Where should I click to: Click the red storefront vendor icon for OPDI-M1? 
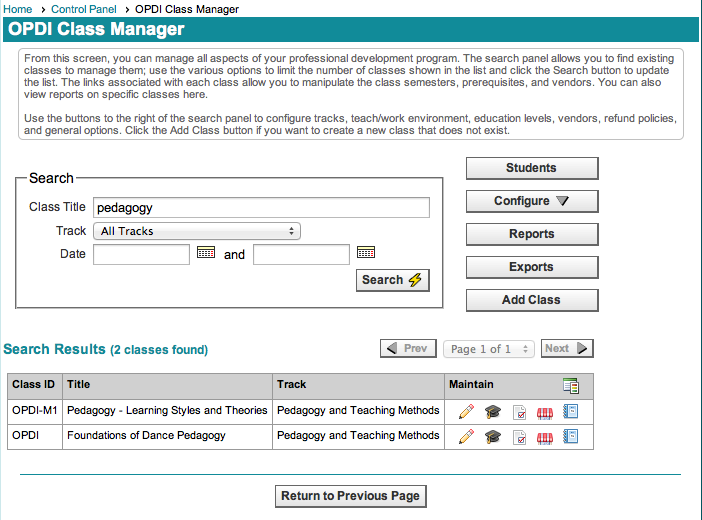coord(545,413)
